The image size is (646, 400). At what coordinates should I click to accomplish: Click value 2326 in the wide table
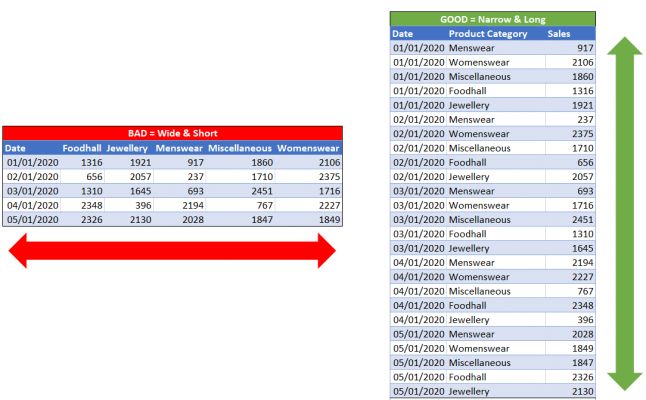pos(91,220)
